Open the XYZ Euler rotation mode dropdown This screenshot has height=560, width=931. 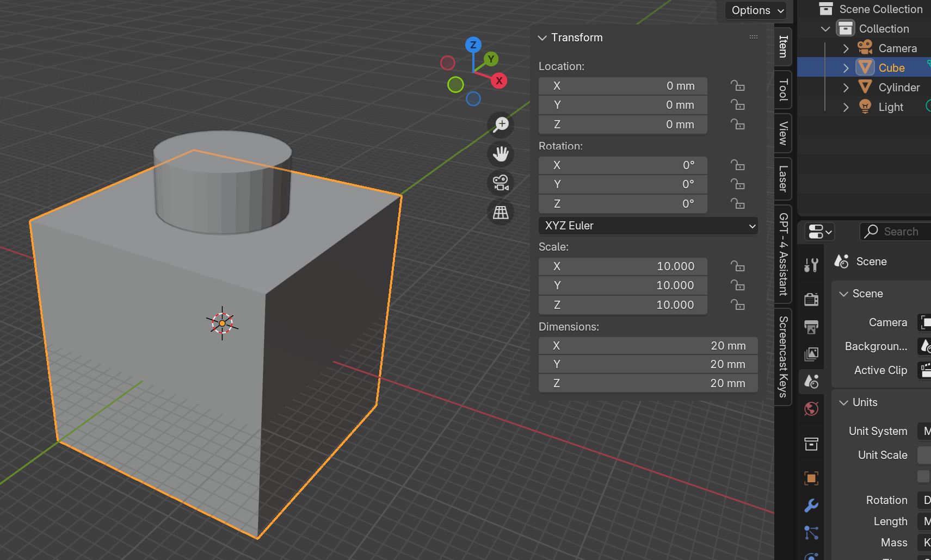[648, 226]
